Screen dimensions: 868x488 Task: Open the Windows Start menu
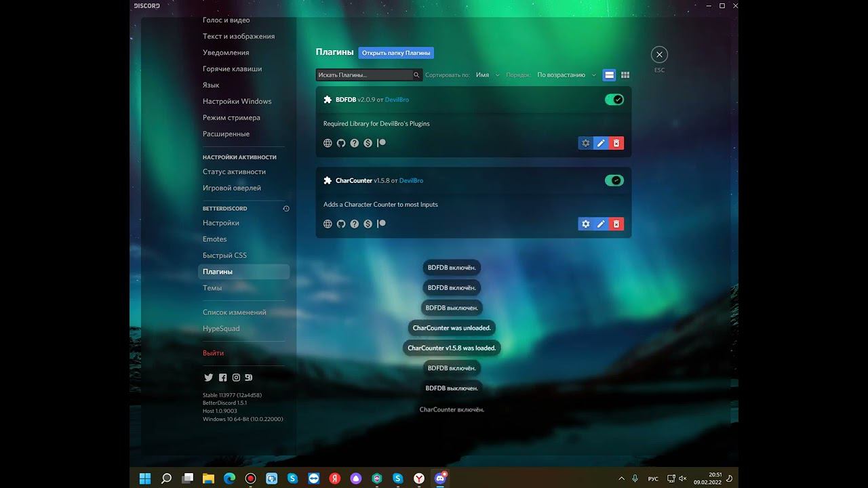pos(145,479)
